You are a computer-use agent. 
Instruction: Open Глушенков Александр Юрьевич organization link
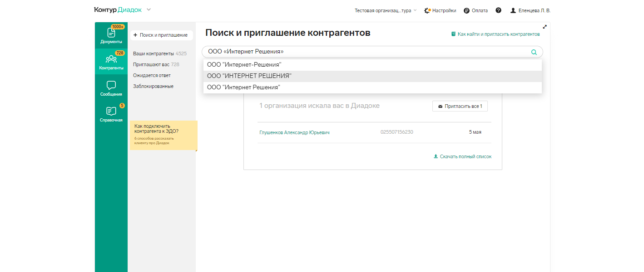[x=294, y=132]
